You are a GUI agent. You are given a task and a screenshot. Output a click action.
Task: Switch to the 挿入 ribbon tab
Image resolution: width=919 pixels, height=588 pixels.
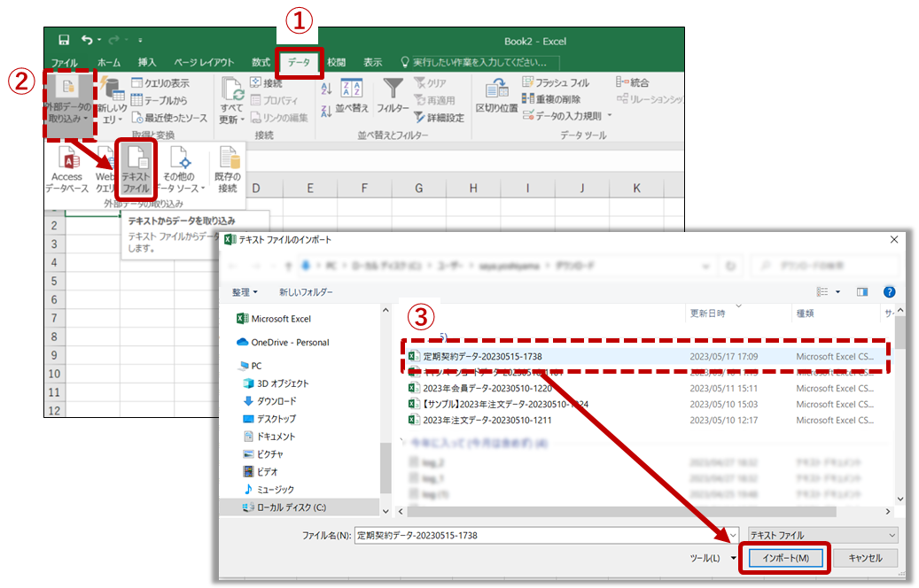coord(147,63)
